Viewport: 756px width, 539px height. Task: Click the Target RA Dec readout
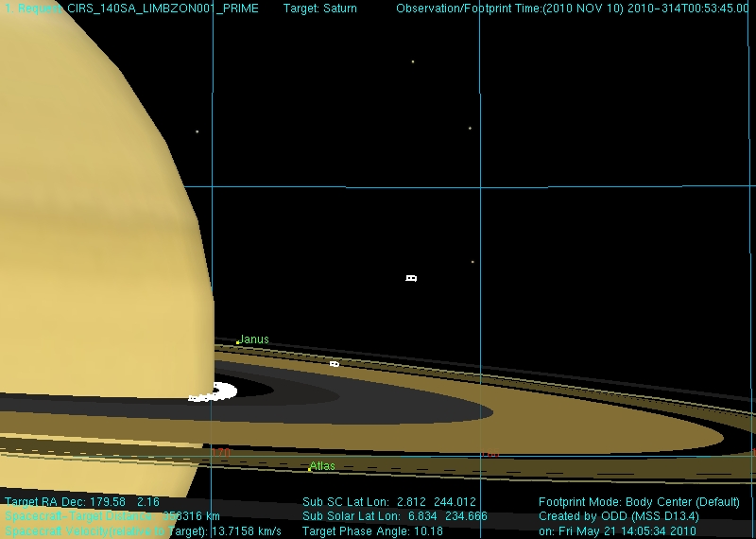point(69,502)
